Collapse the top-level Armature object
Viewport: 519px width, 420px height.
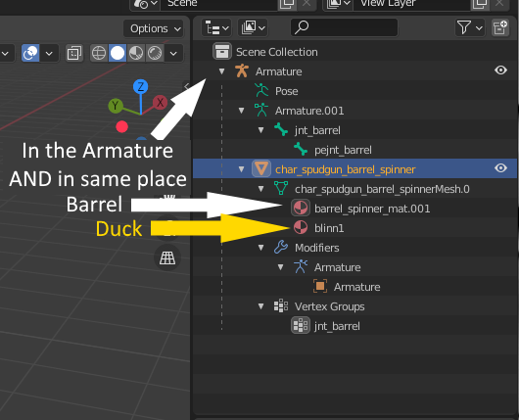tap(221, 71)
